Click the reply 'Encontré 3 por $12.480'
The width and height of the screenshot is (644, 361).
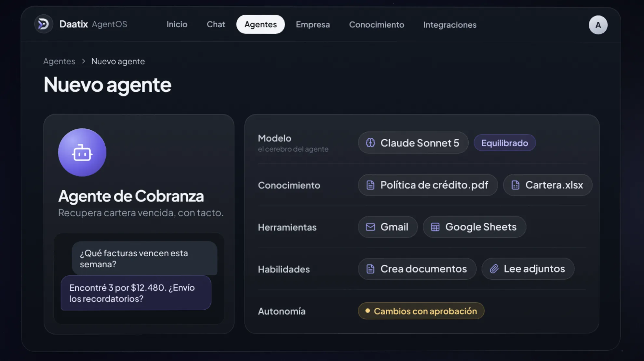pyautogui.click(x=136, y=293)
